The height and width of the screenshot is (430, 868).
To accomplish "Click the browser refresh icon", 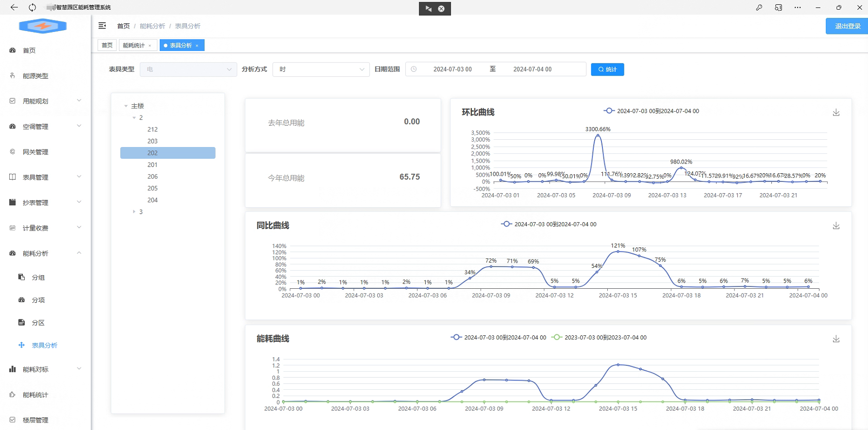I will (x=32, y=7).
